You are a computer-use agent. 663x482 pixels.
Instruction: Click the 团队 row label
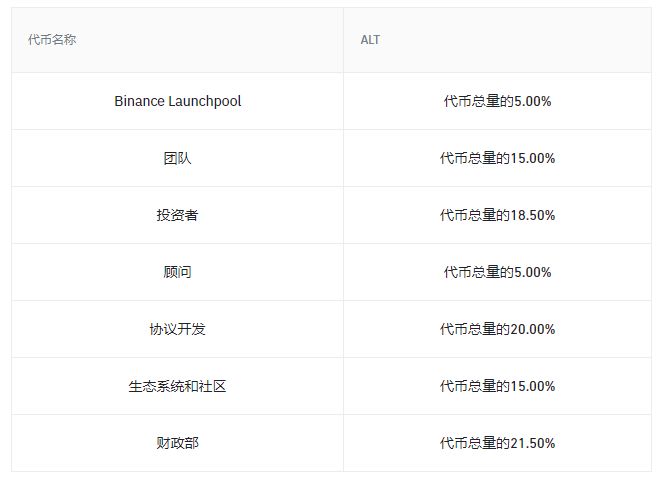[x=177, y=158]
